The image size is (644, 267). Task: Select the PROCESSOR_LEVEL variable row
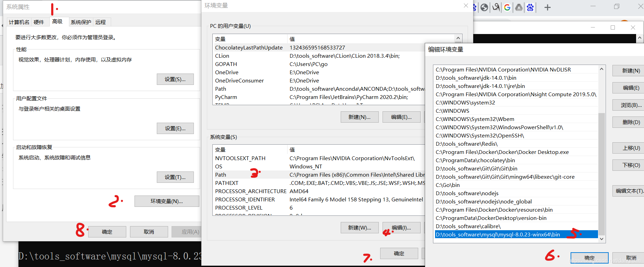319,208
